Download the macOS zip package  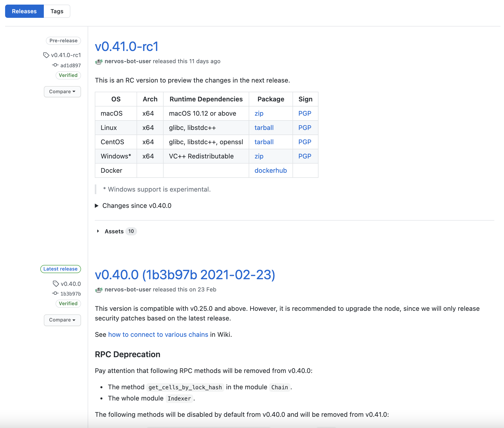tap(259, 113)
